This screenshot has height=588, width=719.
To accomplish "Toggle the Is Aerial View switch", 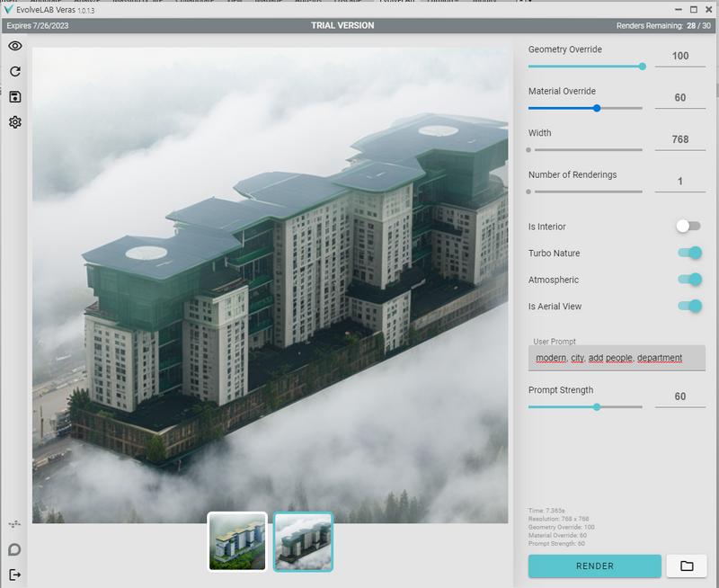I will [689, 307].
